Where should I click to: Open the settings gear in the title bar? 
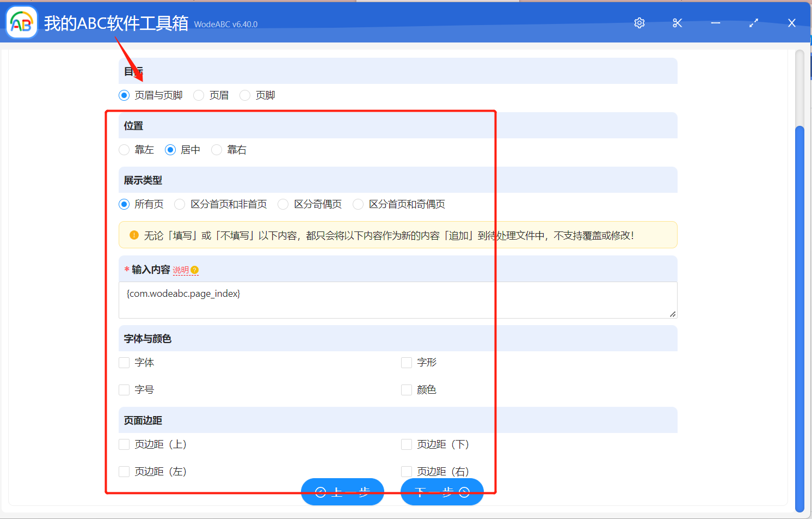point(639,23)
